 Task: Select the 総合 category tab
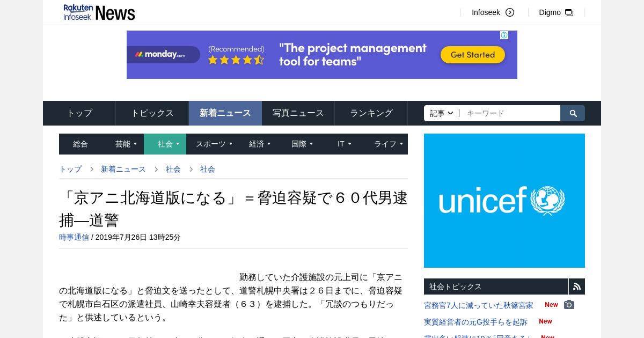80,144
